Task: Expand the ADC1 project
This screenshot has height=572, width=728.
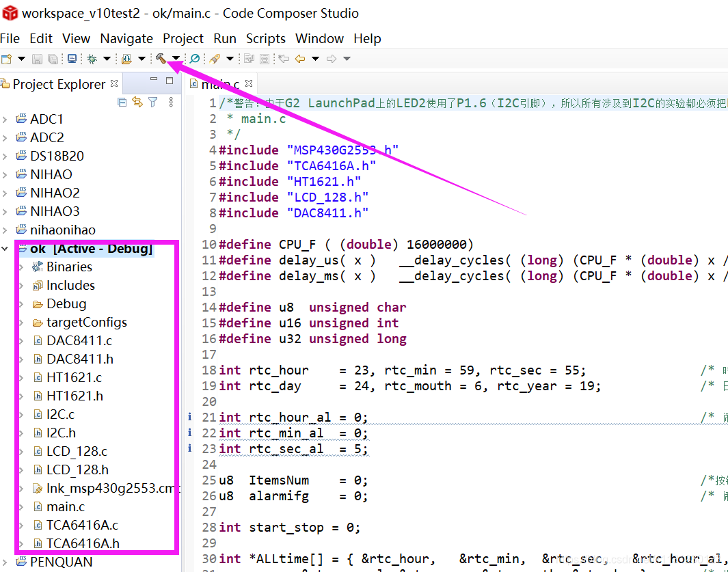Action: point(5,120)
